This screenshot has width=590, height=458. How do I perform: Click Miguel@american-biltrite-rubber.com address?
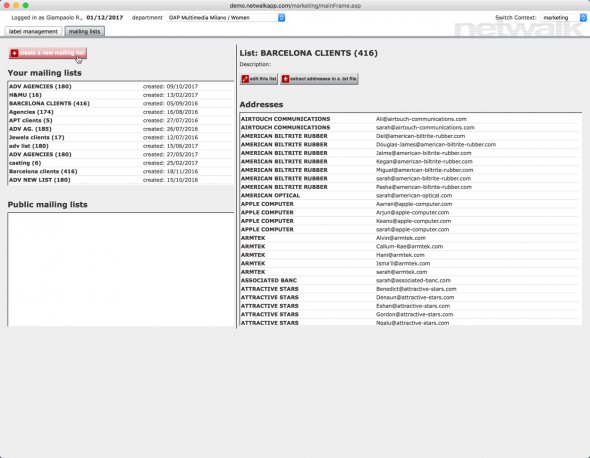(424, 170)
